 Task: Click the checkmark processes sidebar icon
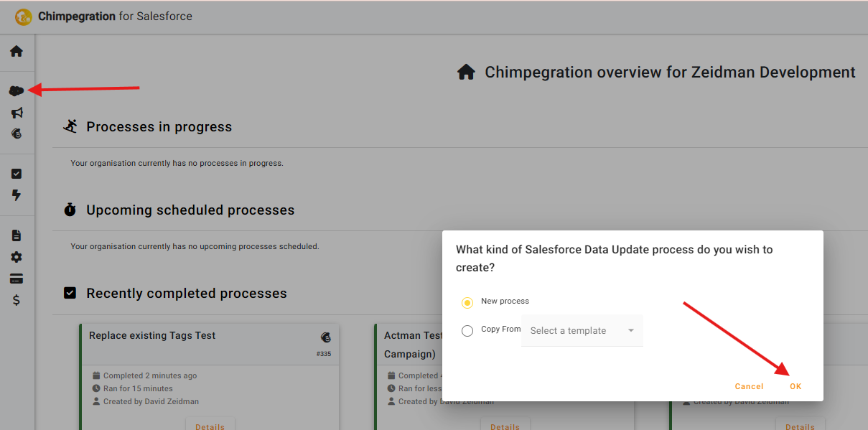tap(17, 174)
